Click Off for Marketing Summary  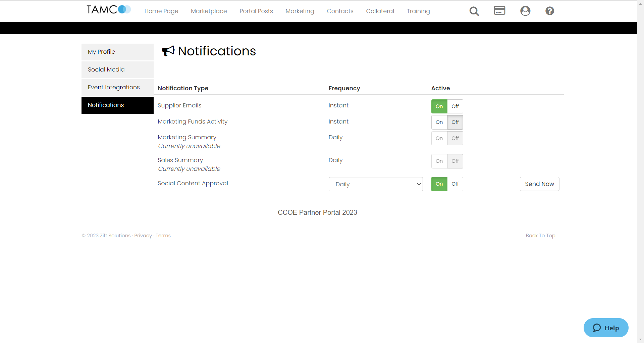click(x=455, y=138)
